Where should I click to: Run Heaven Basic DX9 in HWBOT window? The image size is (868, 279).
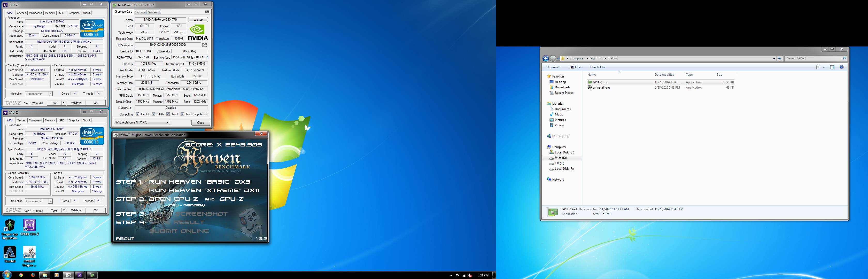(200, 182)
